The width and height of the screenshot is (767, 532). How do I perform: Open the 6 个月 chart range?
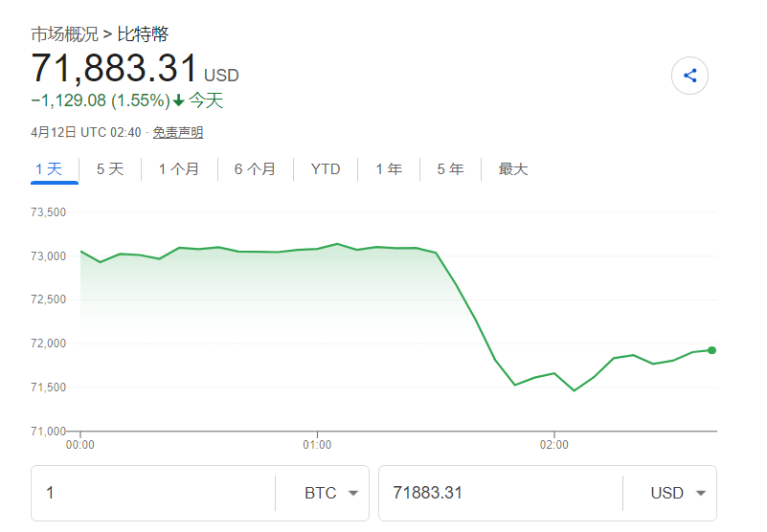(x=255, y=169)
